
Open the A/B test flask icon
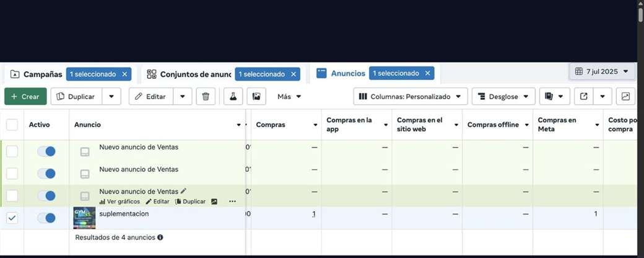[x=233, y=96]
